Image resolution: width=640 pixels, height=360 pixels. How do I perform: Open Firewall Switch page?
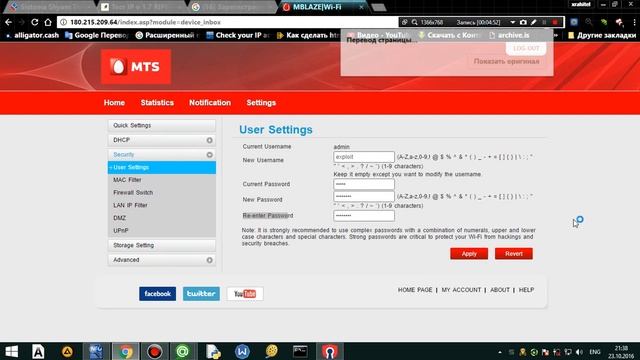(133, 193)
